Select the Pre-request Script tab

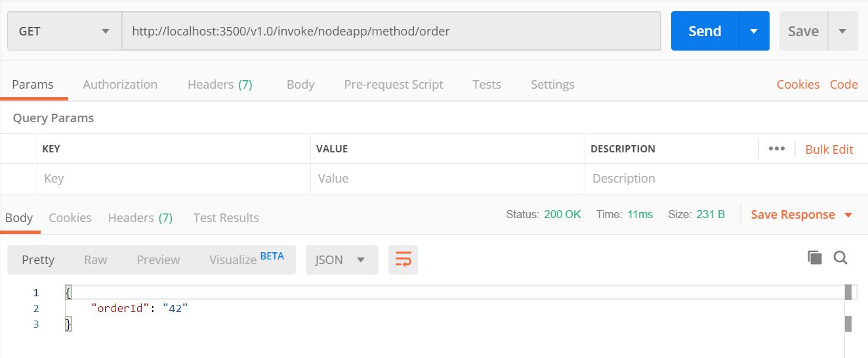tap(394, 84)
